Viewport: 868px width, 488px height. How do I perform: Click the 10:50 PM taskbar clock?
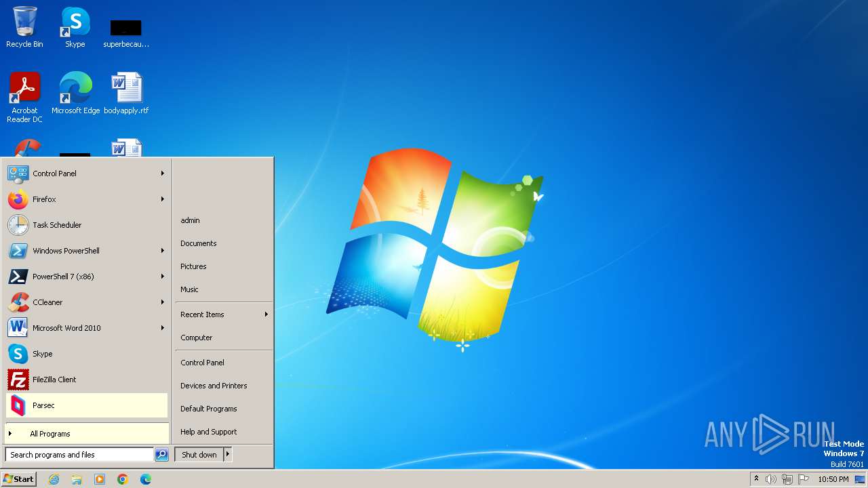[833, 479]
